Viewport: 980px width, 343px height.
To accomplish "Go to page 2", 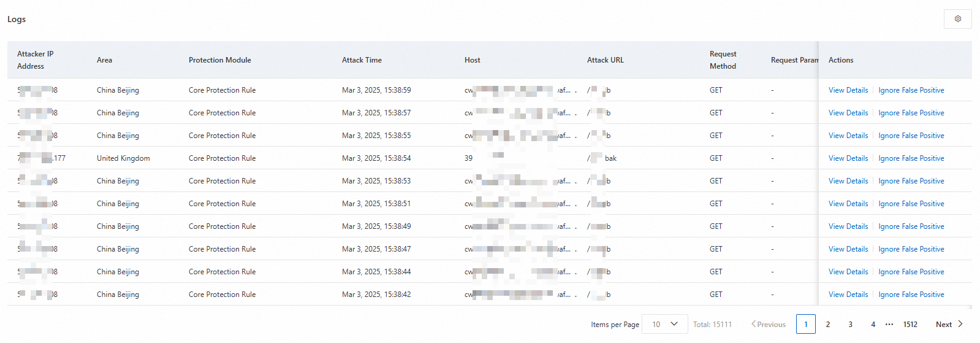I will click(828, 324).
